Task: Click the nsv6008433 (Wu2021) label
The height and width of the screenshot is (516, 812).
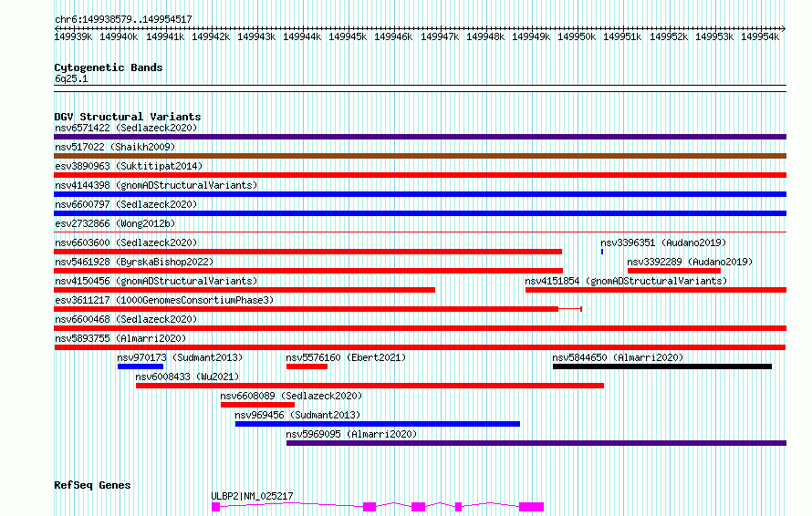Action: [x=187, y=377]
